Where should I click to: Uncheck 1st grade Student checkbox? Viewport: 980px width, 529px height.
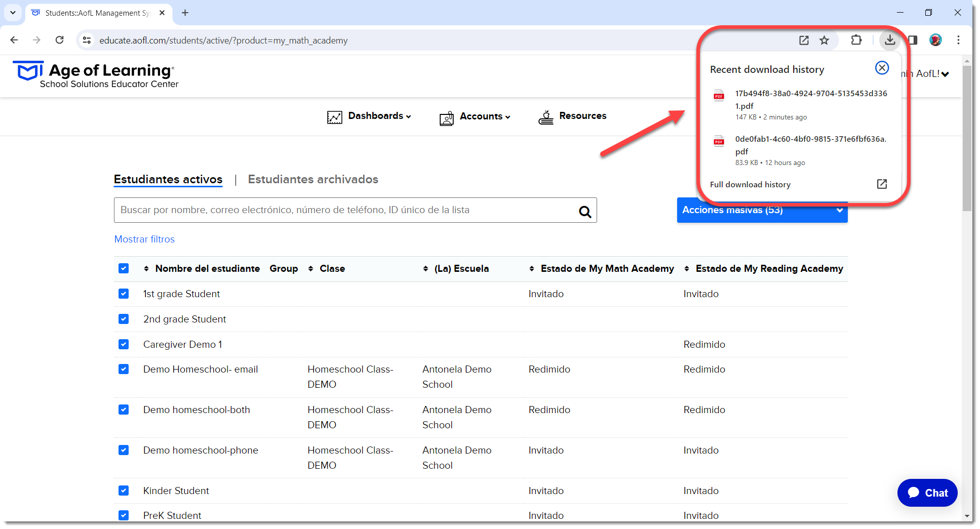[x=124, y=294]
